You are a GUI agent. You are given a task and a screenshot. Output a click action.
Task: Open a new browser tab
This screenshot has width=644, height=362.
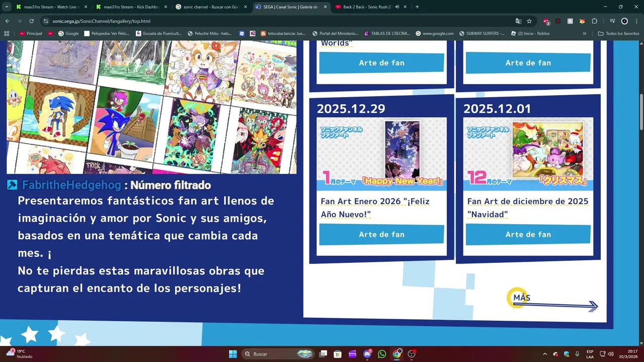pos(417,7)
